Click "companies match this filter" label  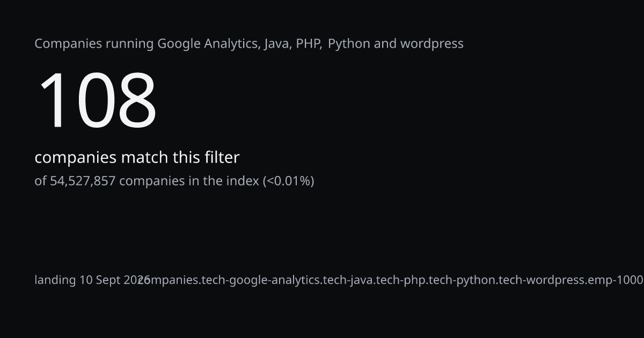point(137,158)
